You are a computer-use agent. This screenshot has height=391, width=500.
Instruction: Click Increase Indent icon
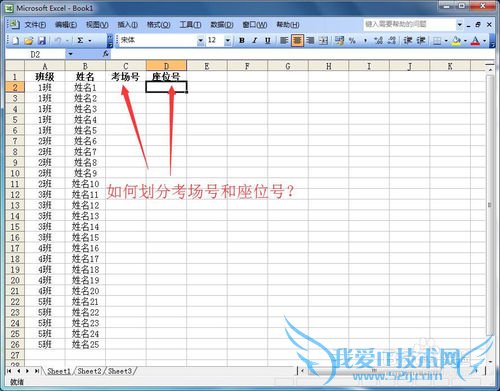point(421,41)
